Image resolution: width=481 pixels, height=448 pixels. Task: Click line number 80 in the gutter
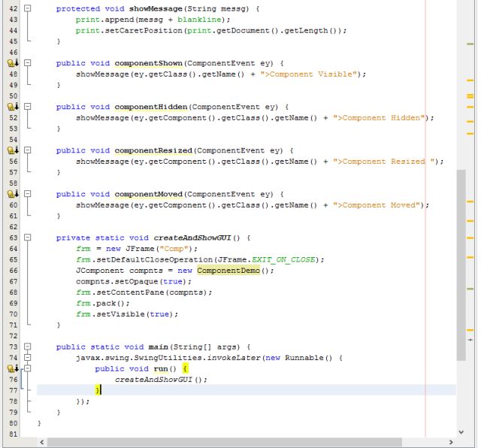click(14, 423)
